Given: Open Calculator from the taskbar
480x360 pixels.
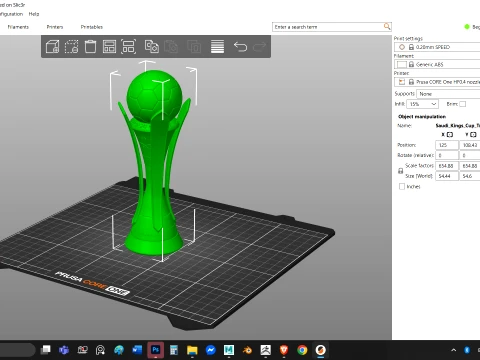Looking at the screenshot, I should tap(174, 350).
